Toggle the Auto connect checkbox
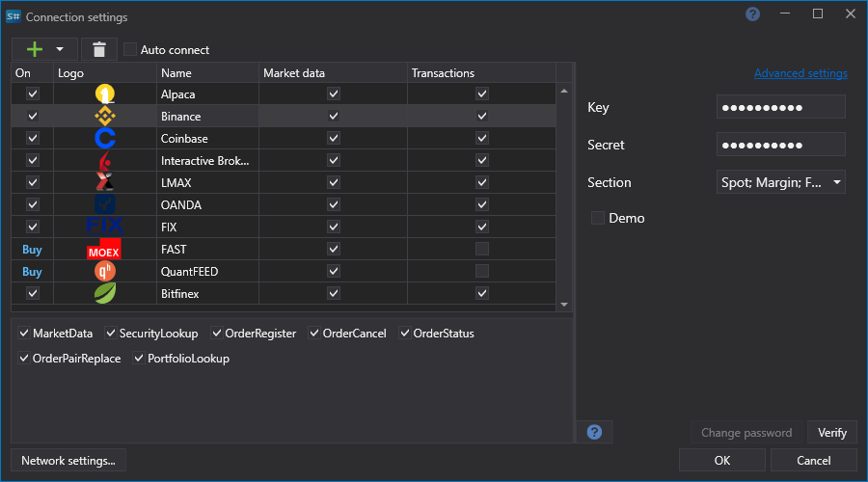868x482 pixels. point(130,49)
